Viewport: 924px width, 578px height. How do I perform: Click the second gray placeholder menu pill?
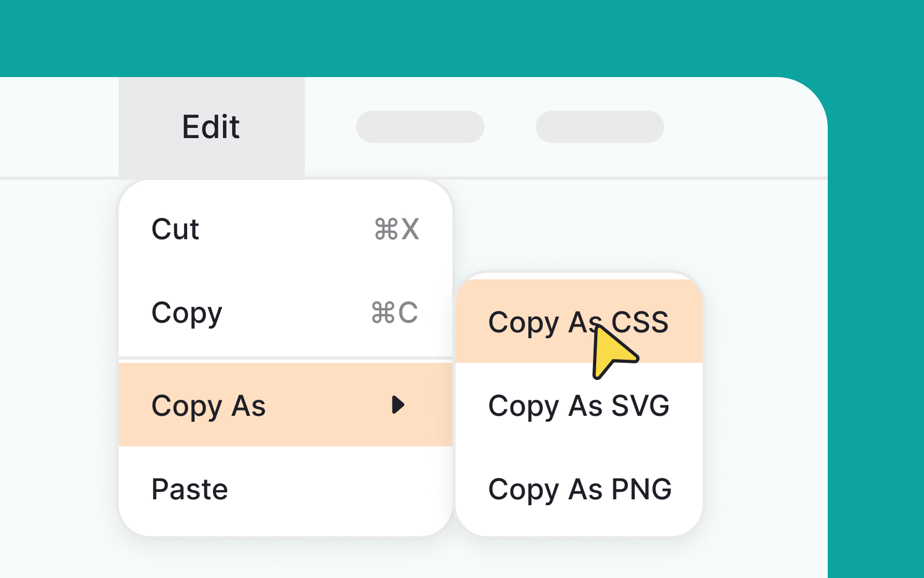pyautogui.click(x=600, y=127)
